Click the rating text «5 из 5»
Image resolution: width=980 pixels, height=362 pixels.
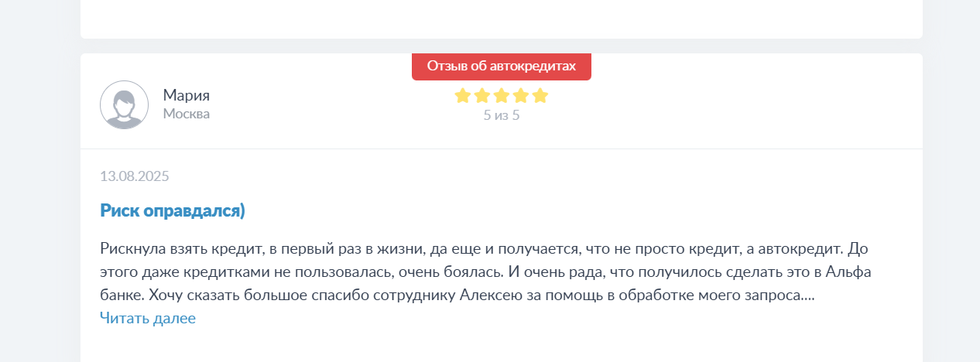[x=502, y=116]
